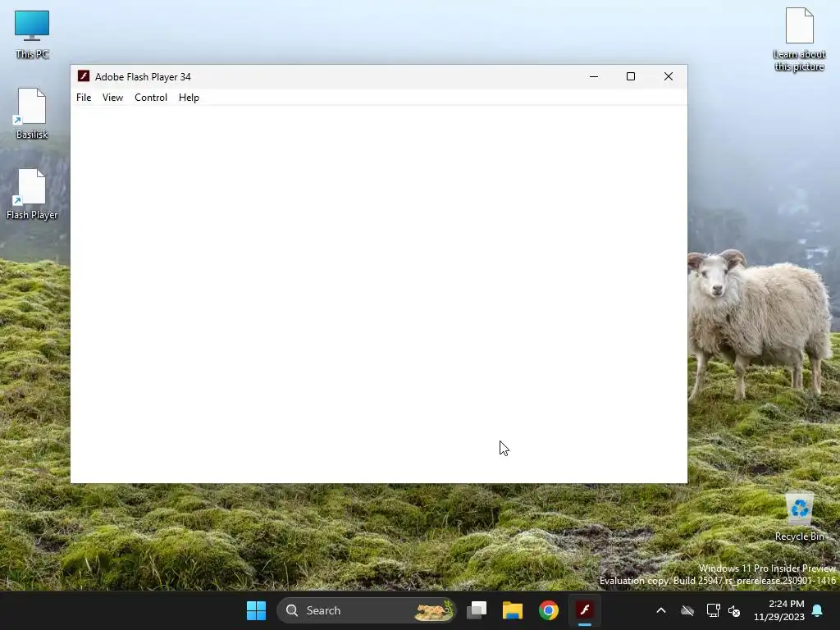The width and height of the screenshot is (840, 630).
Task: Open the clock and date panel
Action: tap(779, 610)
